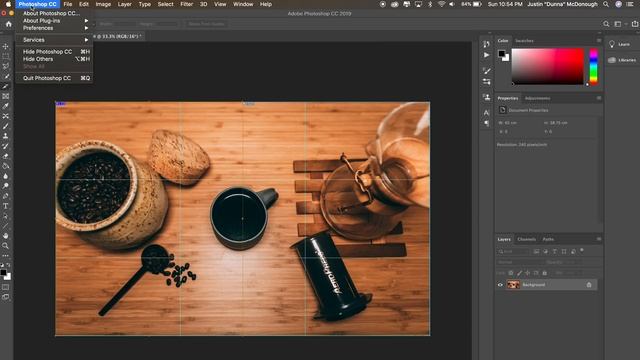Viewport: 640px width, 360px height.
Task: Open the Properties panel options menu
Action: (x=599, y=98)
